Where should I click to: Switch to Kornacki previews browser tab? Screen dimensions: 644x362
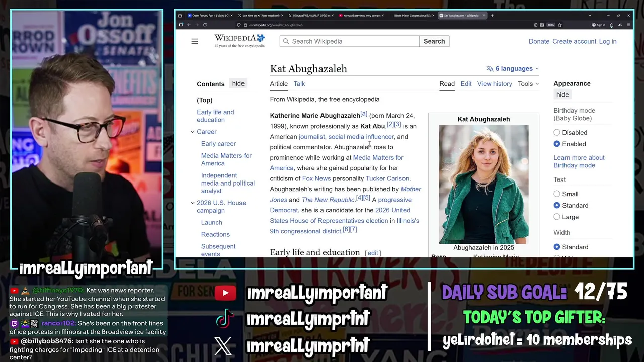coord(360,15)
